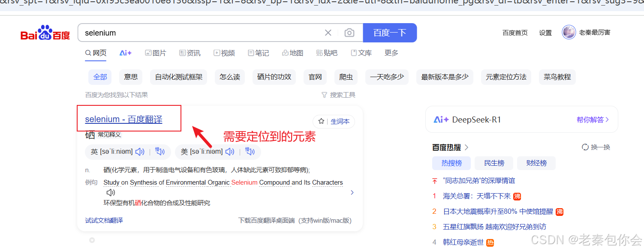Clear the search box with X icon
The image size is (644, 251).
pos(328,33)
